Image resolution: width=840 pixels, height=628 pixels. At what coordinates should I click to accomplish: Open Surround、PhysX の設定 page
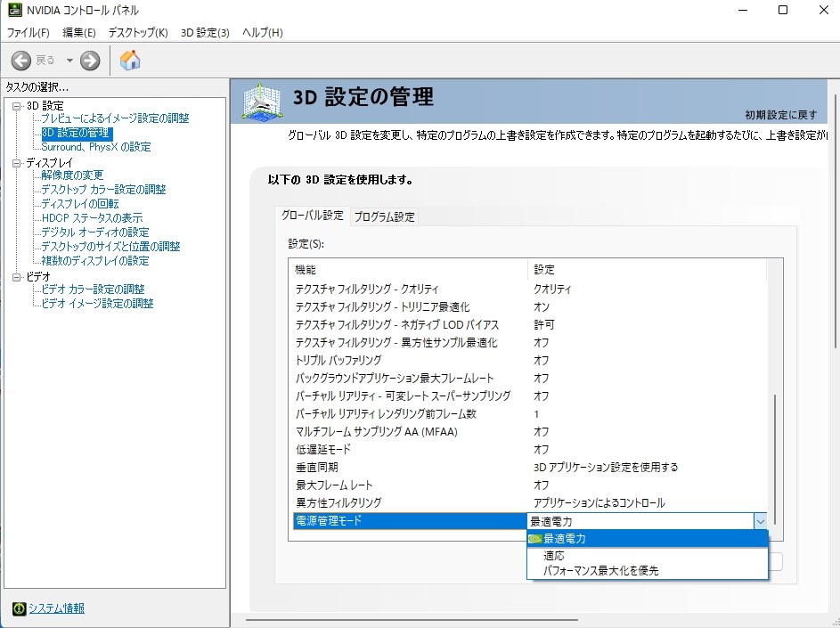96,147
